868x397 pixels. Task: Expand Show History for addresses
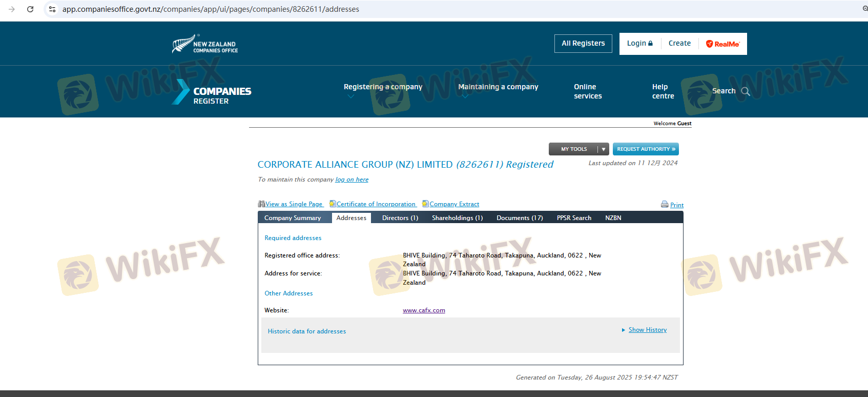647,330
